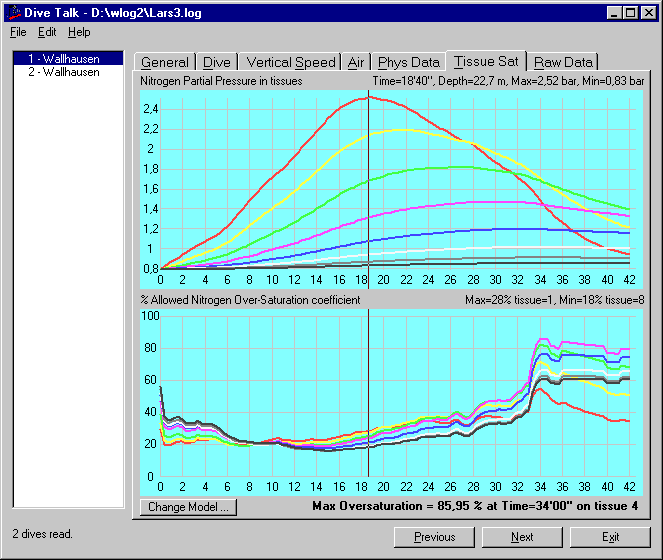Image resolution: width=663 pixels, height=560 pixels.
Task: Open the File menu
Action: point(18,32)
